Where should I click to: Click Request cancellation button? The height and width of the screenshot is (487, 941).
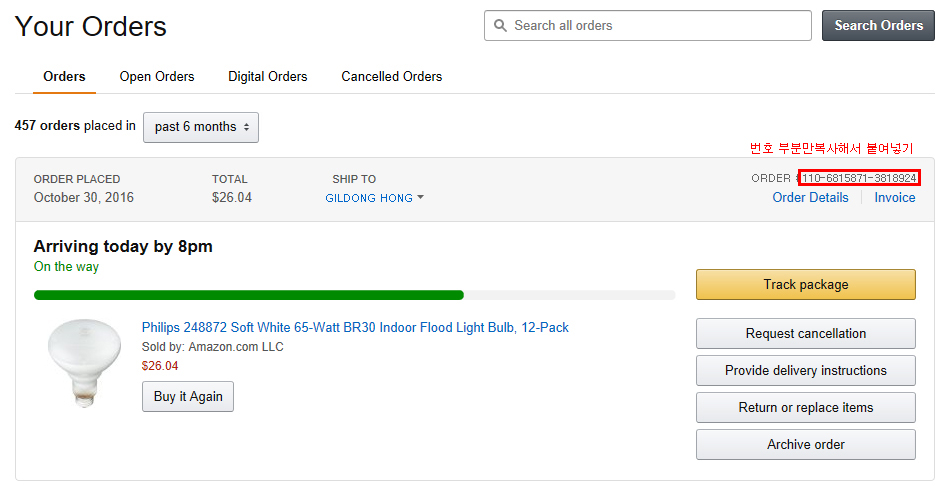point(805,333)
